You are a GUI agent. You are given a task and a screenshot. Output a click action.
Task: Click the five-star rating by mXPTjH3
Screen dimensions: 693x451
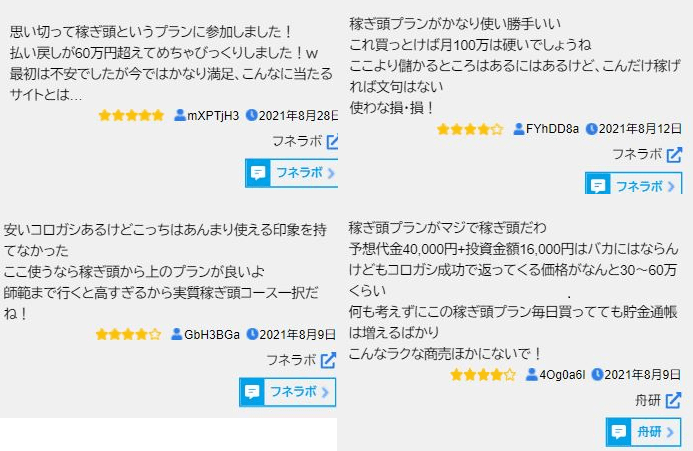131,115
